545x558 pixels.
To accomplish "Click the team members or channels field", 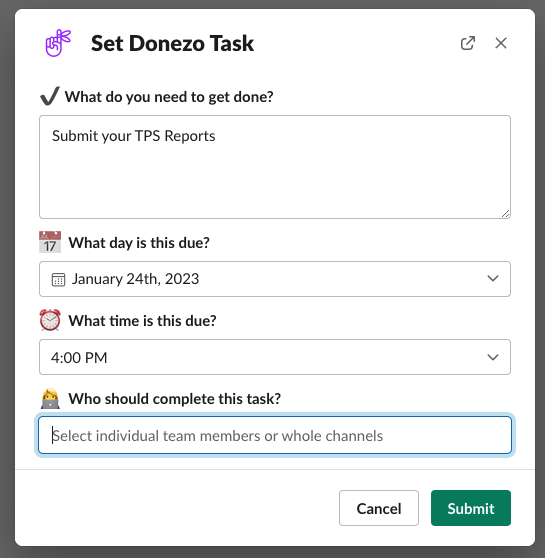I will click(275, 435).
